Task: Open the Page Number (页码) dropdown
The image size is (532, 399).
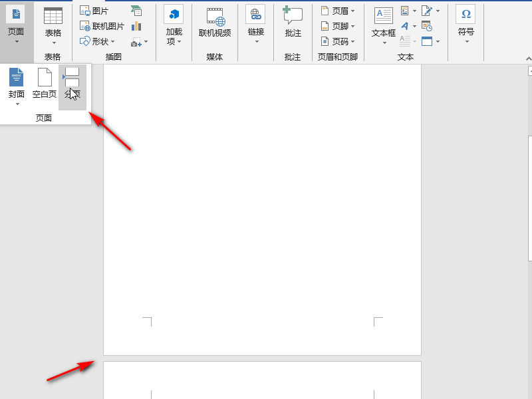Action: pyautogui.click(x=338, y=41)
